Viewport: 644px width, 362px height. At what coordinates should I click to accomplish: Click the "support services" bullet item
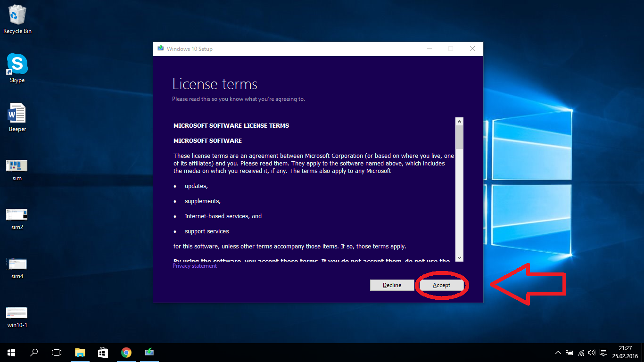coord(207,231)
